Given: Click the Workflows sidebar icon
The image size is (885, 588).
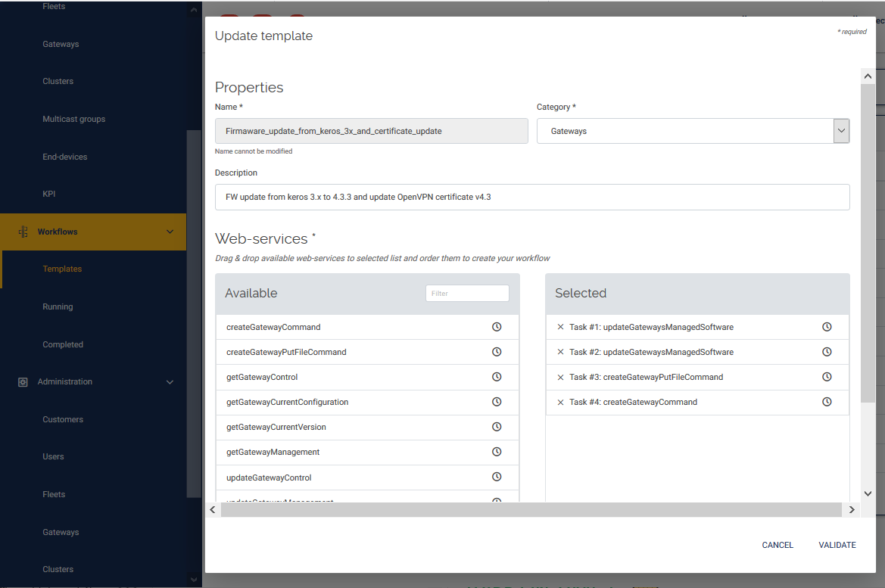Looking at the screenshot, I should [23, 232].
